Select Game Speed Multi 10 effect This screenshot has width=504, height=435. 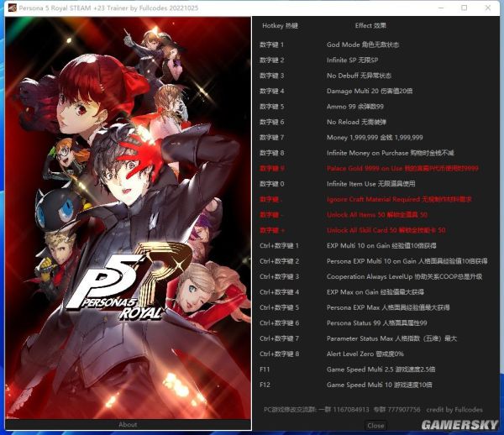(x=380, y=385)
